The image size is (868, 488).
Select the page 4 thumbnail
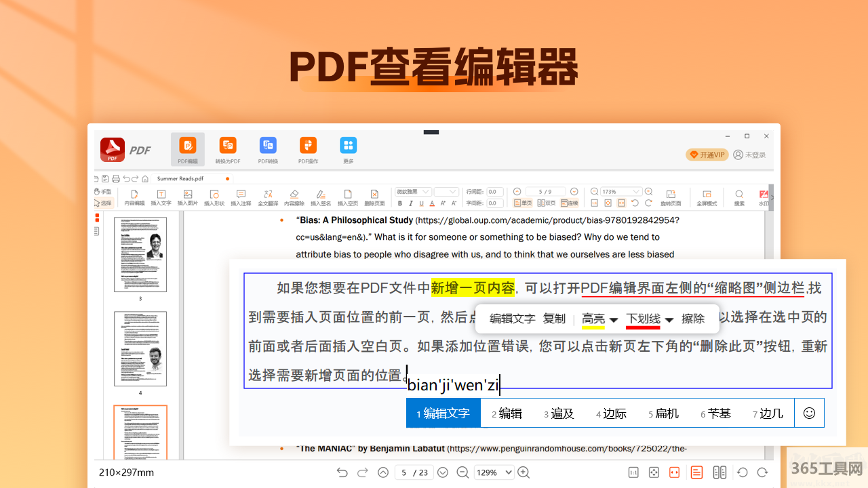click(x=140, y=349)
